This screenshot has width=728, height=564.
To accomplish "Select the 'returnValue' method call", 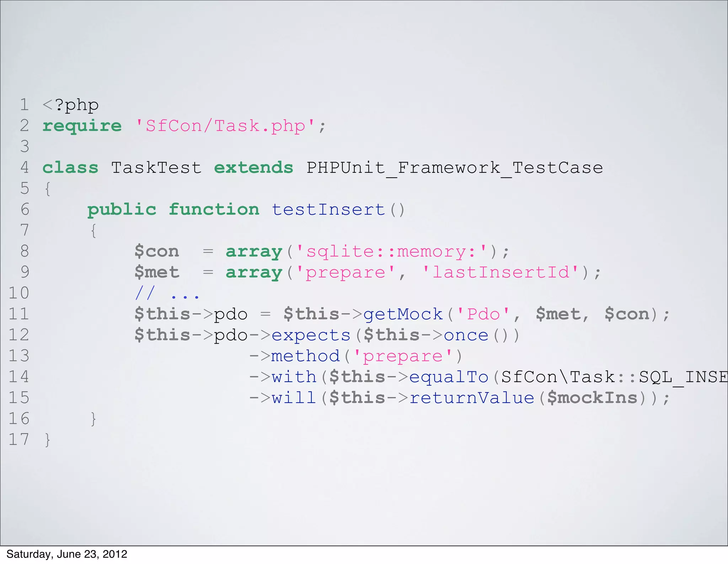I will 472,398.
